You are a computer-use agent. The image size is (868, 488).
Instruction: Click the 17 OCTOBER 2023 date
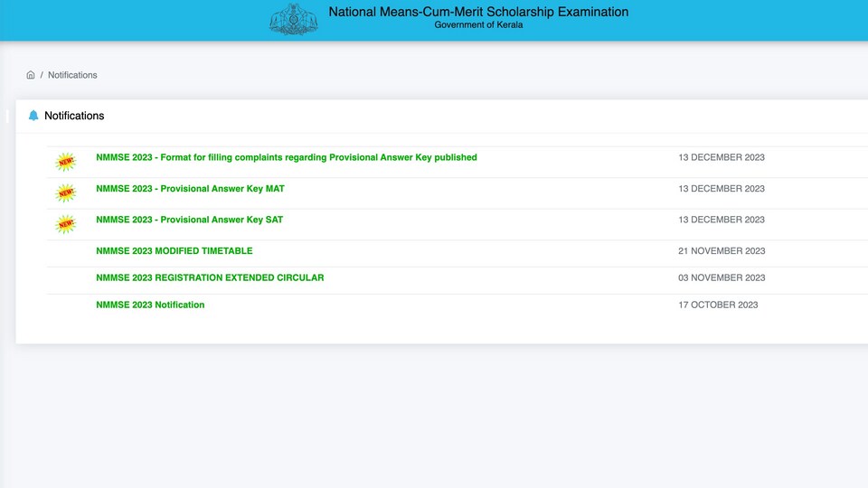coord(718,305)
